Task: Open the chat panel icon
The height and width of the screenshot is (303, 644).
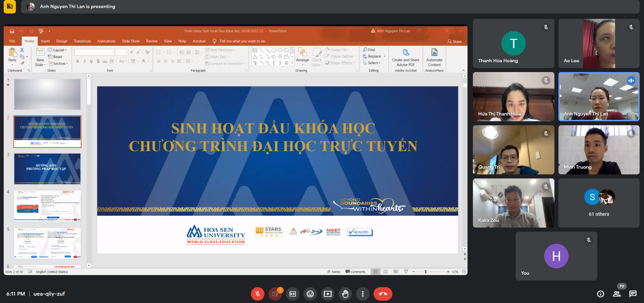Action: pyautogui.click(x=633, y=294)
